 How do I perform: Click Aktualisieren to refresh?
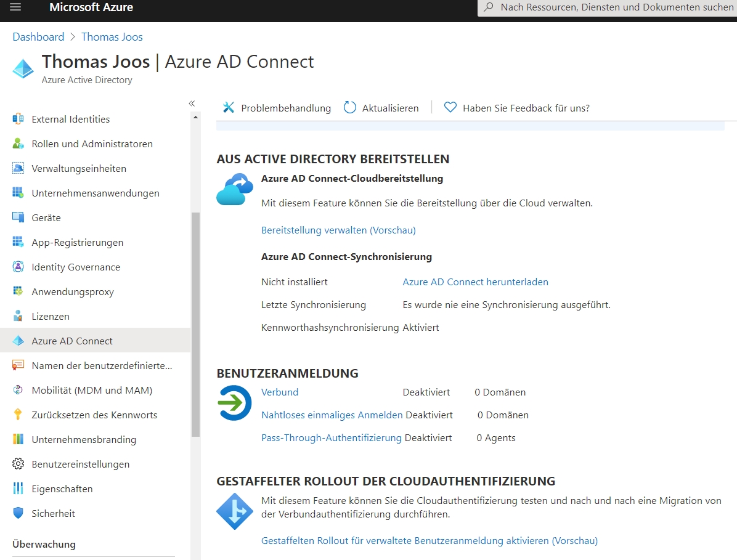tap(381, 108)
